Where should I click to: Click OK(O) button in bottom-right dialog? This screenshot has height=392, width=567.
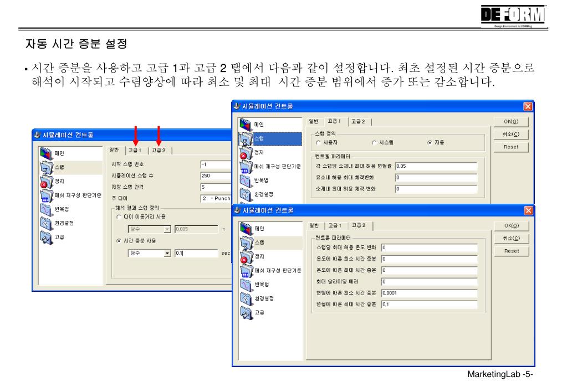coord(512,226)
